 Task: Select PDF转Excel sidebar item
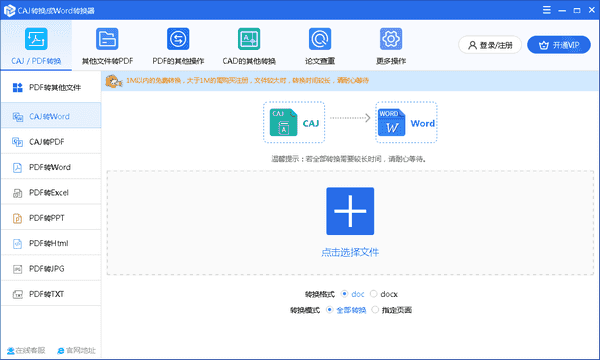[x=51, y=192]
